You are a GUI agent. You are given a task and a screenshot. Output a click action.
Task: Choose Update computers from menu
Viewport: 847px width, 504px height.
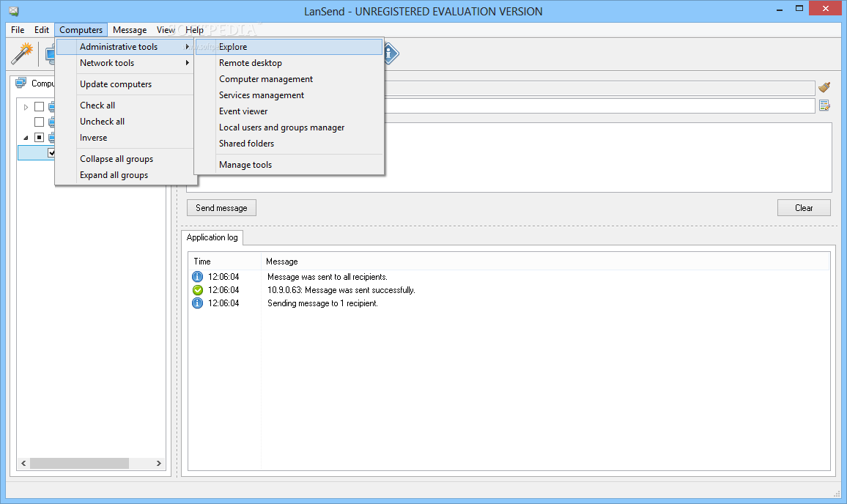[x=125, y=84]
